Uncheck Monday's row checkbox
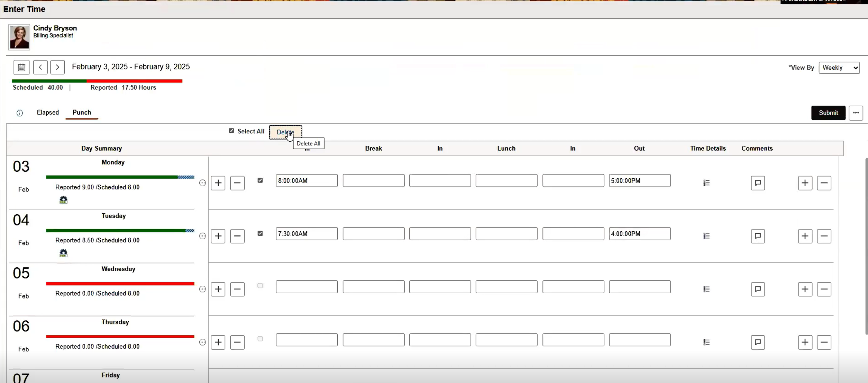The height and width of the screenshot is (383, 868). 260,180
